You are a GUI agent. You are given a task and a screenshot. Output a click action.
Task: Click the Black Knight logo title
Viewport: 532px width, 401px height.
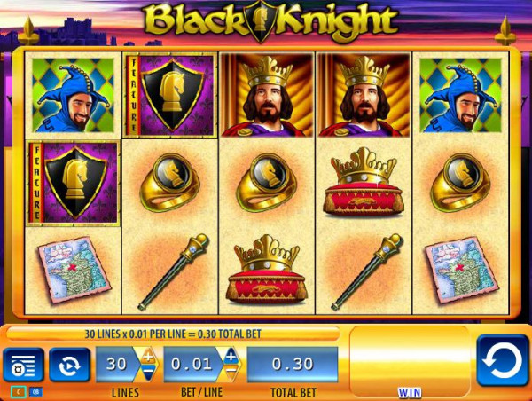pyautogui.click(x=270, y=21)
